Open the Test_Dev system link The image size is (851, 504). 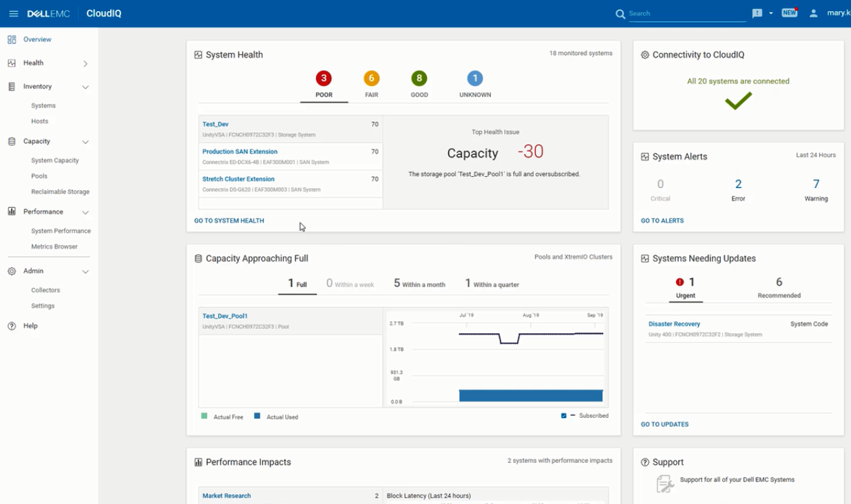216,125
